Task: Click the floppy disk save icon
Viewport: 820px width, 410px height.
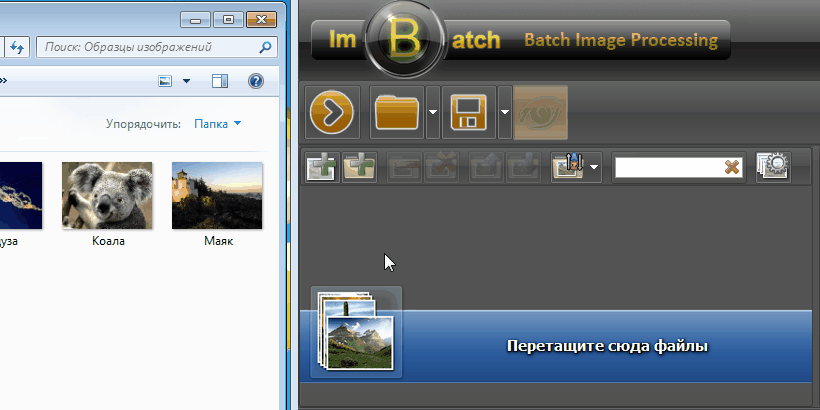Action: pyautogui.click(x=469, y=113)
